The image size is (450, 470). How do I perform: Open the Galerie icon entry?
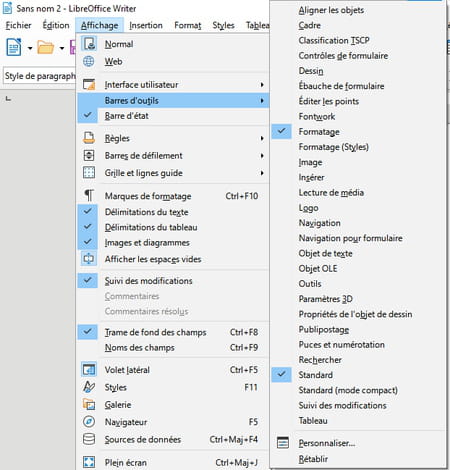point(89,404)
